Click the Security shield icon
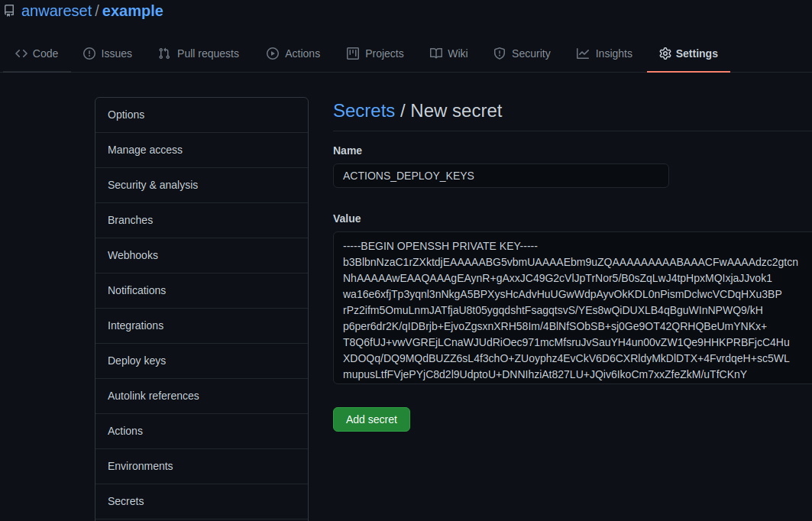 click(x=500, y=53)
